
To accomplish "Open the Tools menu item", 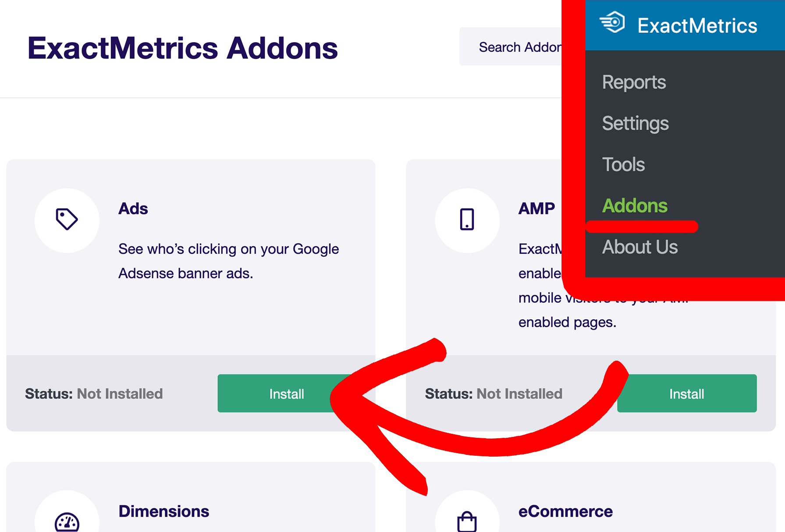I will point(623,165).
